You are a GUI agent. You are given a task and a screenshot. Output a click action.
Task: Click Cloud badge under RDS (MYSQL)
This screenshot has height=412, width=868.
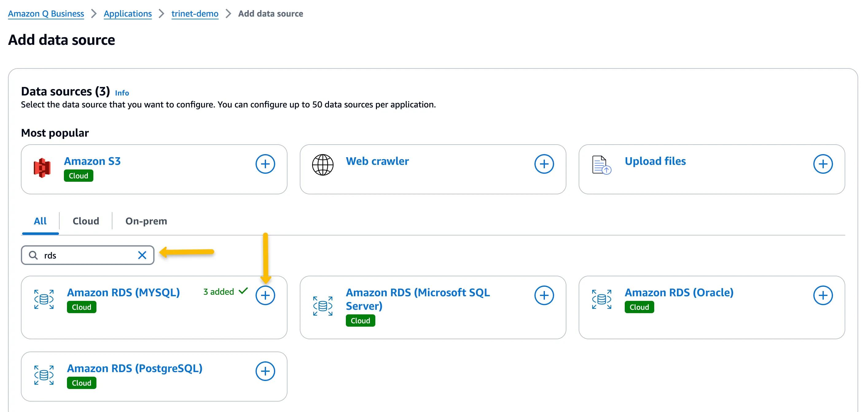(x=81, y=307)
